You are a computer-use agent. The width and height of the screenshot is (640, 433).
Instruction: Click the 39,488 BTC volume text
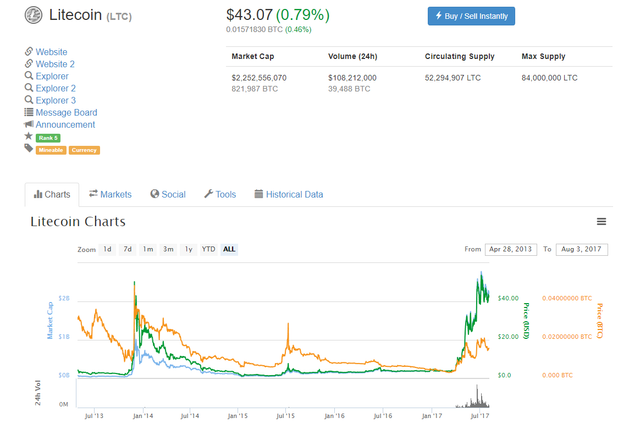349,89
